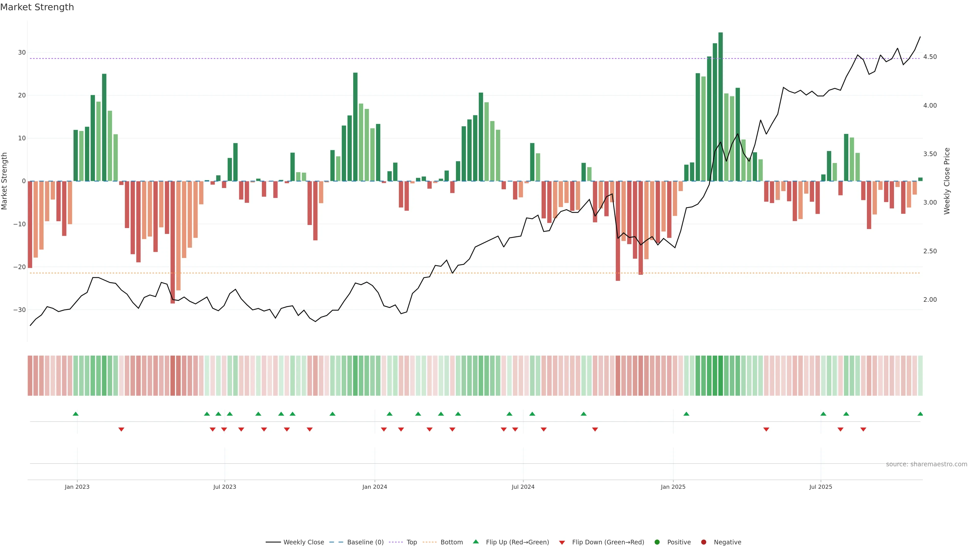Click the first green flip-up triangle near Jan 2023

pyautogui.click(x=76, y=414)
